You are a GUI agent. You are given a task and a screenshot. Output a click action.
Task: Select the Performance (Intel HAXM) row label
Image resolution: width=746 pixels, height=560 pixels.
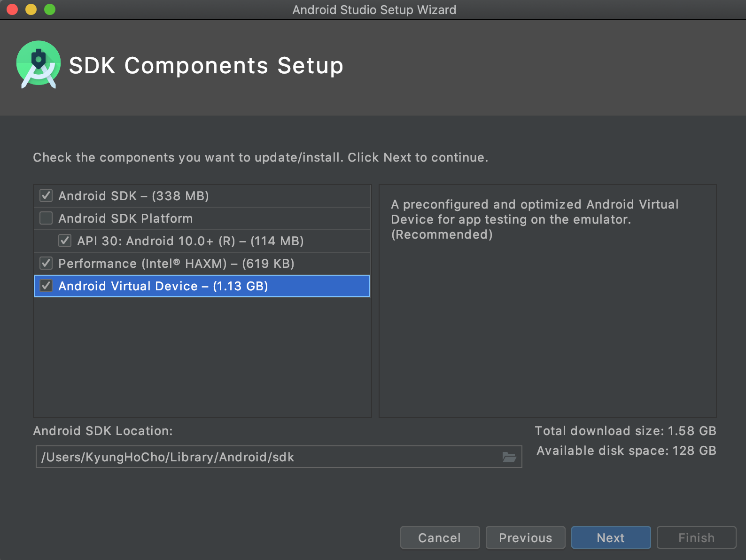pyautogui.click(x=176, y=264)
